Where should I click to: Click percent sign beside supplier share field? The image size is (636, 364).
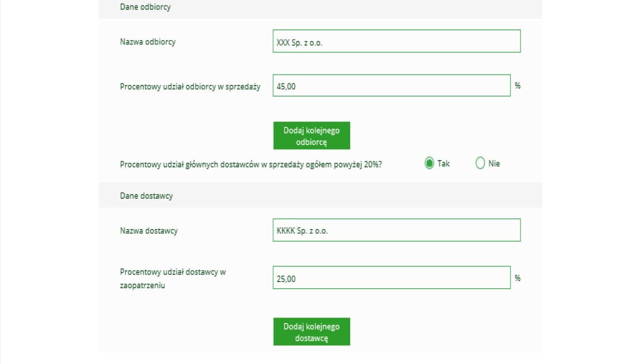click(x=518, y=278)
